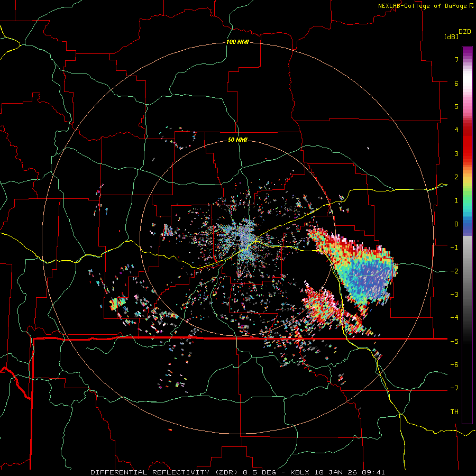
Task: Click the -1 value on the color scale
Action: (x=454, y=248)
